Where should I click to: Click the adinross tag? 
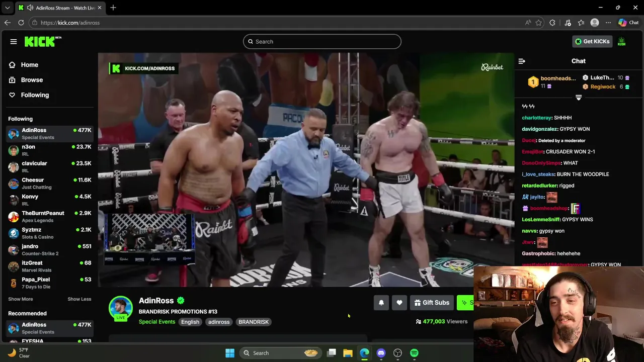(219, 322)
